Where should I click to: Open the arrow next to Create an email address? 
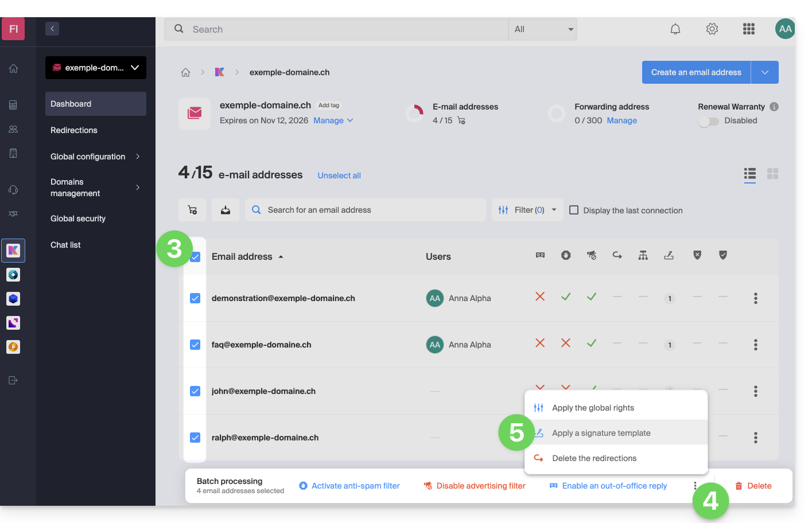coord(764,72)
